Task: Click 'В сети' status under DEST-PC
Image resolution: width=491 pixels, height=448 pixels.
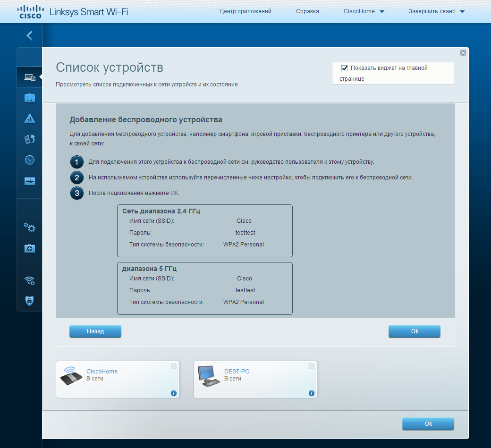Action: coord(233,379)
